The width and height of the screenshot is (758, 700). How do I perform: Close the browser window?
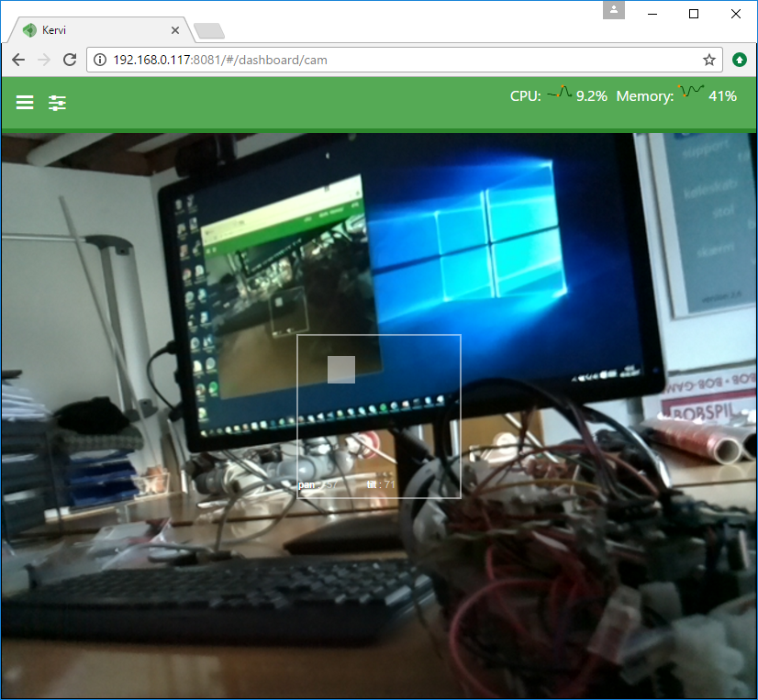tap(735, 14)
